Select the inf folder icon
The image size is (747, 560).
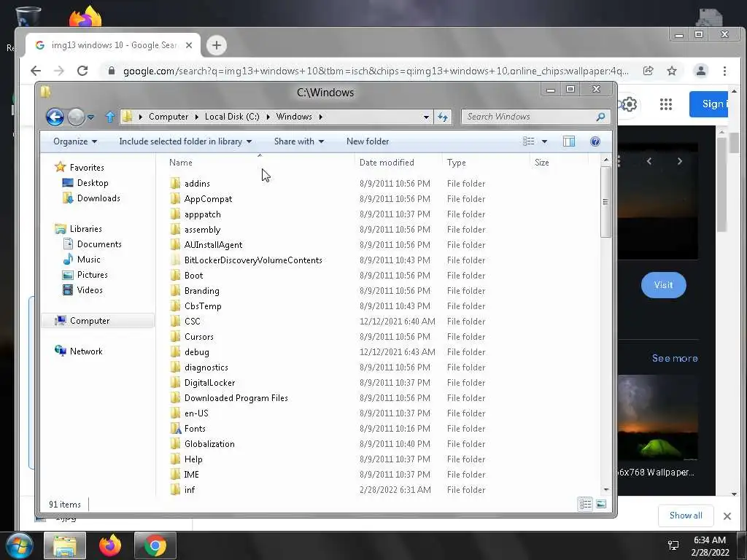pyautogui.click(x=175, y=489)
